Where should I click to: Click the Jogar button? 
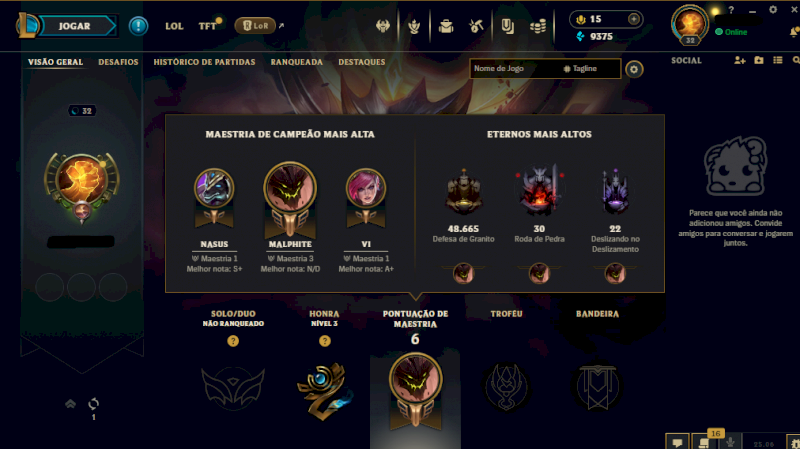pyautogui.click(x=74, y=26)
